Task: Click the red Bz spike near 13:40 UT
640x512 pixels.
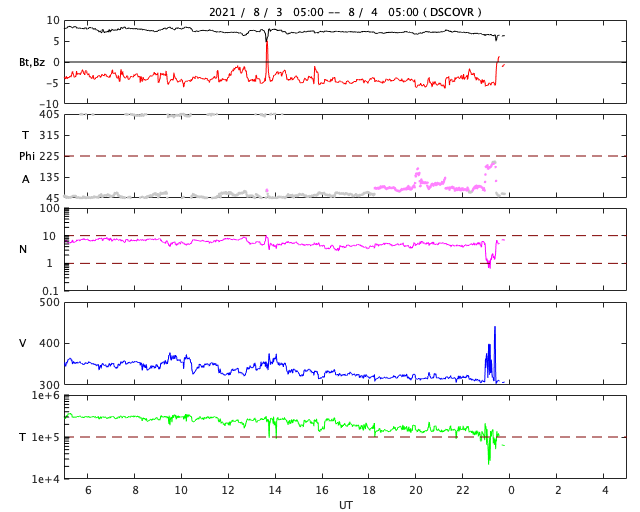Action: [267, 61]
